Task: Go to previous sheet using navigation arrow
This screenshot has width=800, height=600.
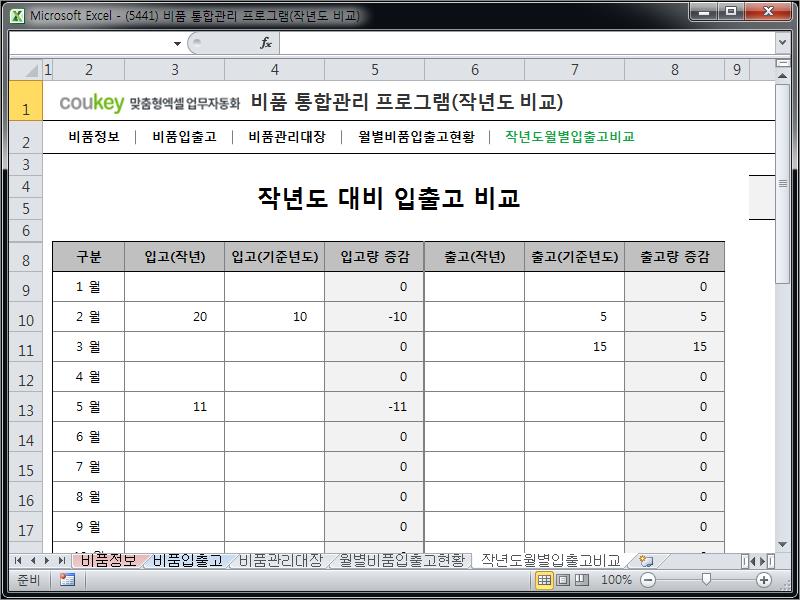Action: point(33,561)
